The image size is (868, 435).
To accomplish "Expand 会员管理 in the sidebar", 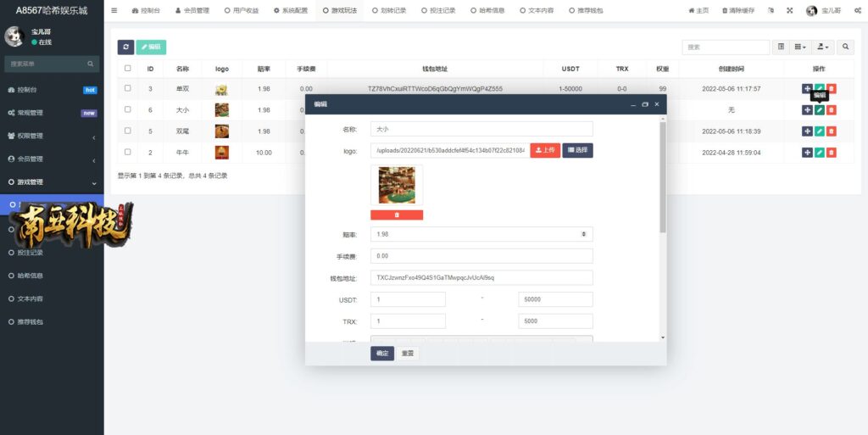I will tap(52, 159).
